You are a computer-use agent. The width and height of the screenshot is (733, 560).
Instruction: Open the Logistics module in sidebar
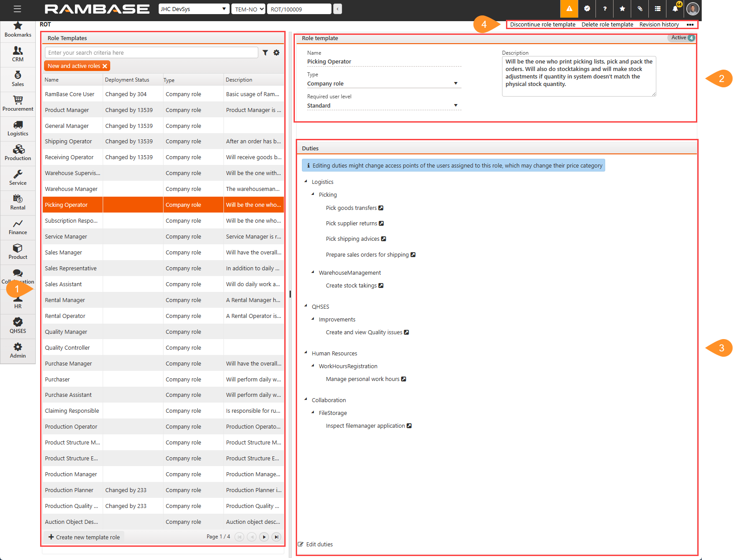point(18,129)
